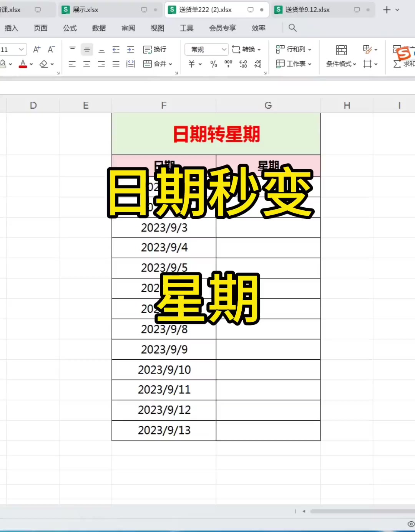Expand the merge cells (合并) dropdown
The height and width of the screenshot is (532, 415).
point(158,64)
